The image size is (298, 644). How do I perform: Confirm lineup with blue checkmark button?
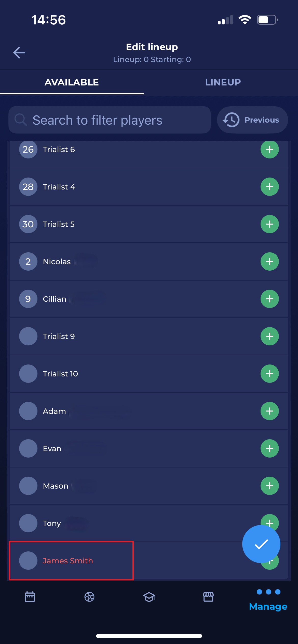261,544
